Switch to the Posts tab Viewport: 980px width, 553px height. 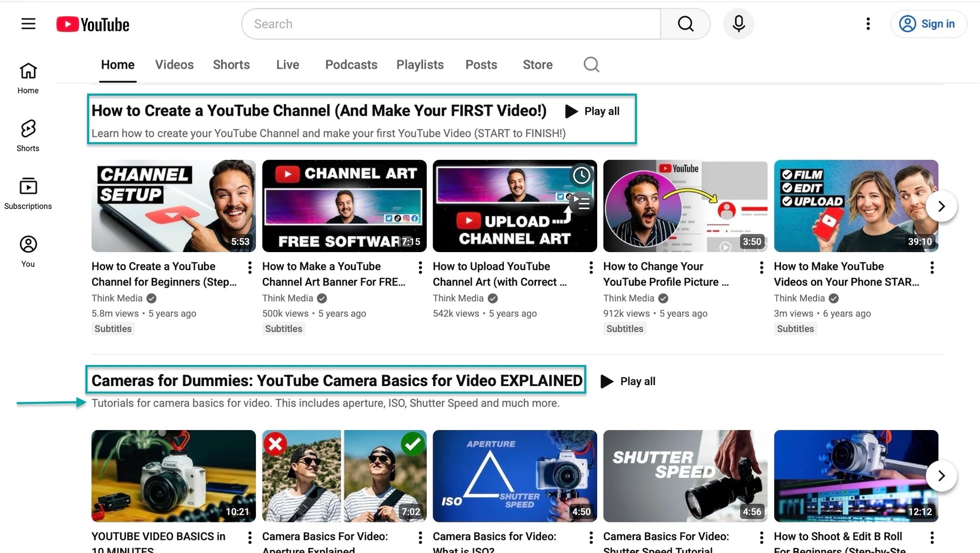point(481,65)
